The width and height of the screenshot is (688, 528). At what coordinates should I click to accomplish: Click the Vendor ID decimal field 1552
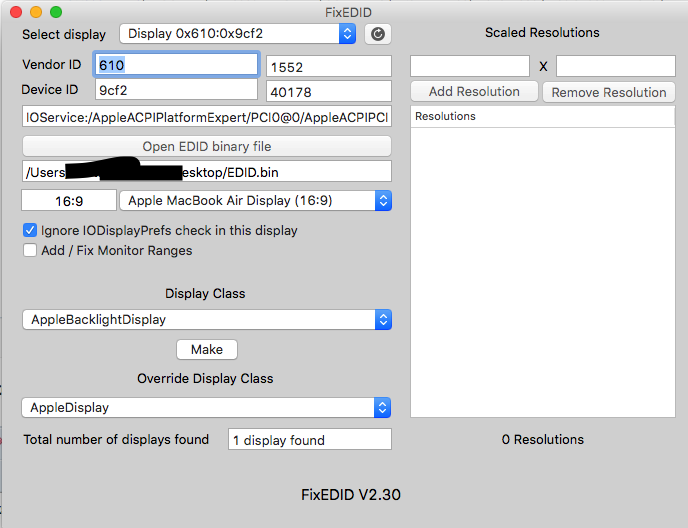coord(328,67)
